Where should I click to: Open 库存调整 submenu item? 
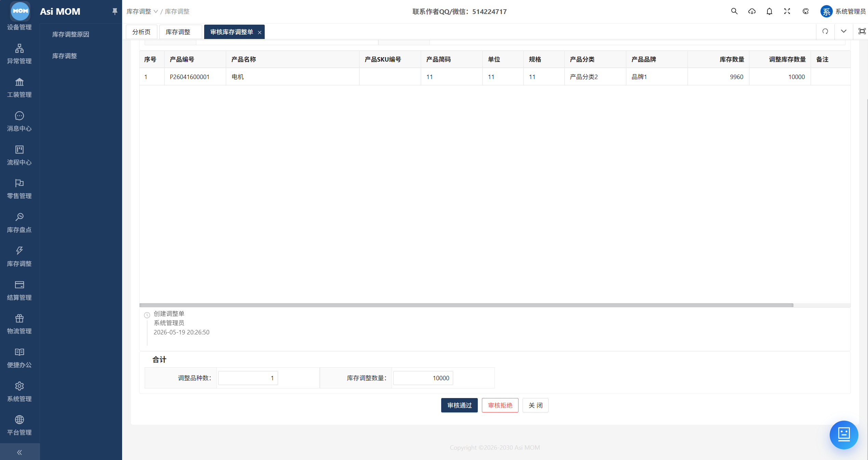64,56
